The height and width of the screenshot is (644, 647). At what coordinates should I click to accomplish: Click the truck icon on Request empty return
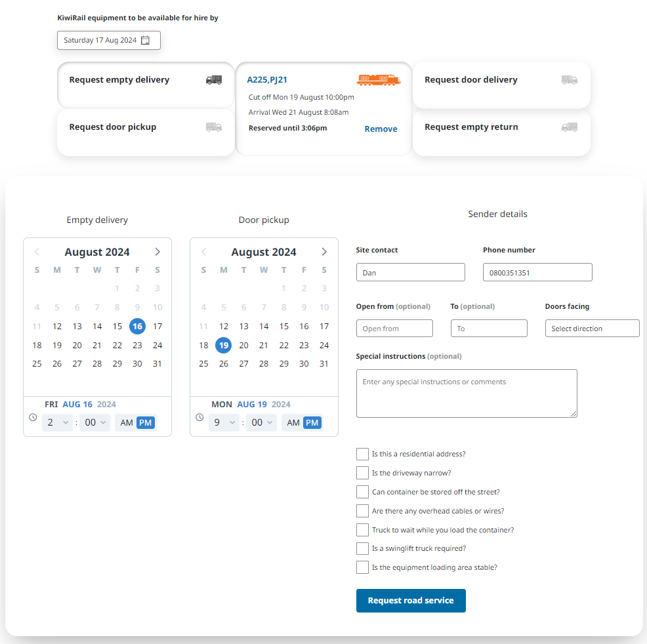570,127
